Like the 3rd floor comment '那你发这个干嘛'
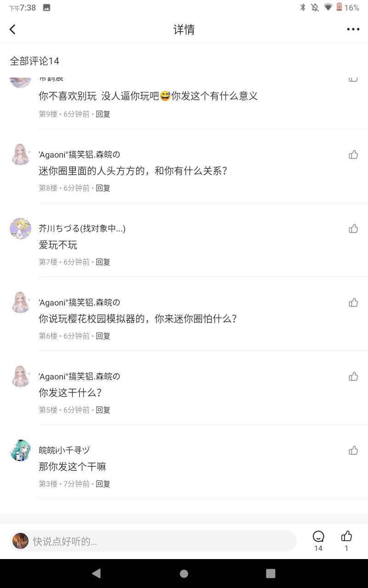The image size is (368, 588). 353,451
